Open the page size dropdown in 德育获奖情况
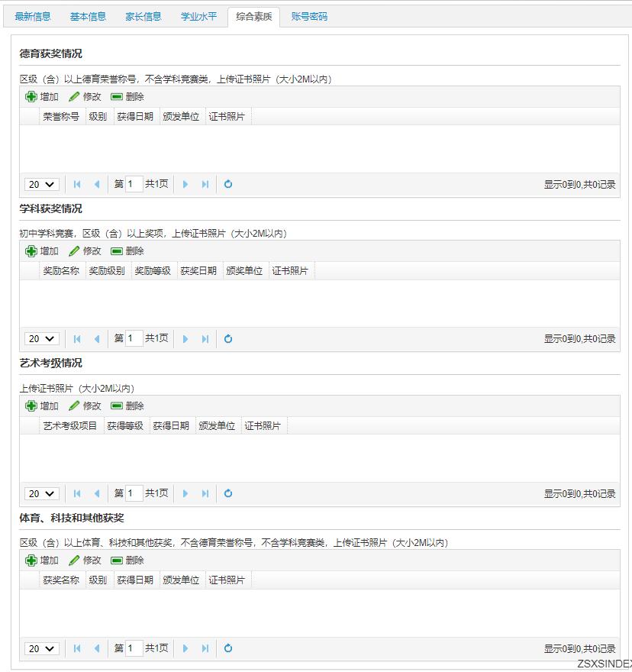The height and width of the screenshot is (672, 632). point(41,184)
